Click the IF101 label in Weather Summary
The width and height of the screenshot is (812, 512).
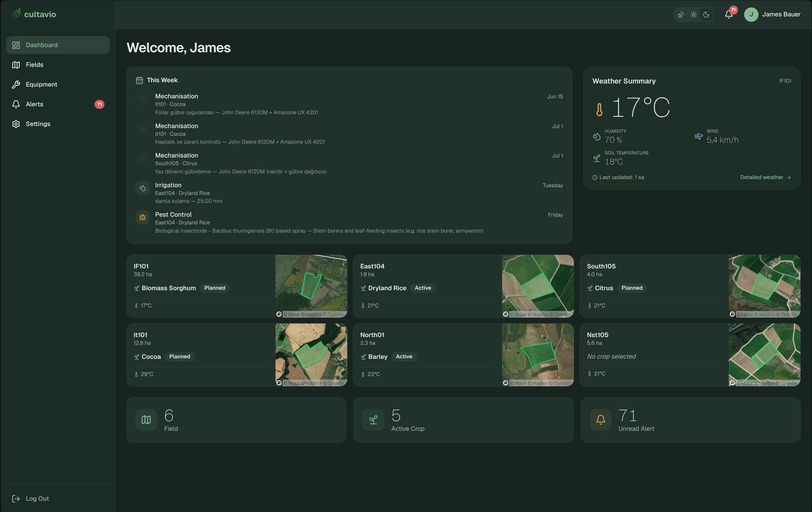(x=785, y=81)
